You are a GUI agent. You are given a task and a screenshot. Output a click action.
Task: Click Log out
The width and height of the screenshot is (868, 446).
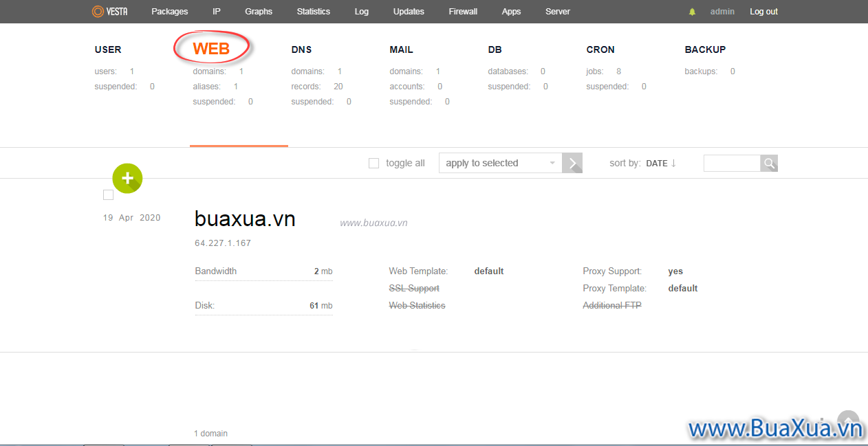(764, 12)
